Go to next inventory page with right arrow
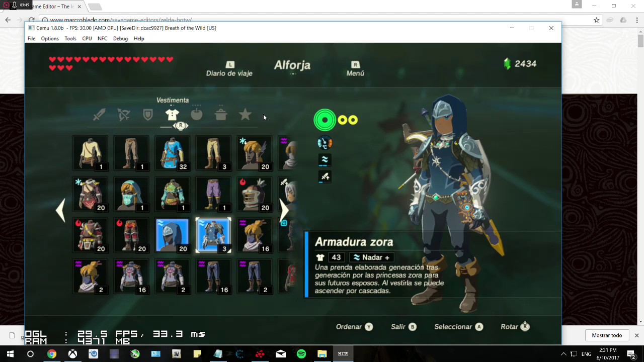Screen dimensions: 644x362 click(284, 210)
